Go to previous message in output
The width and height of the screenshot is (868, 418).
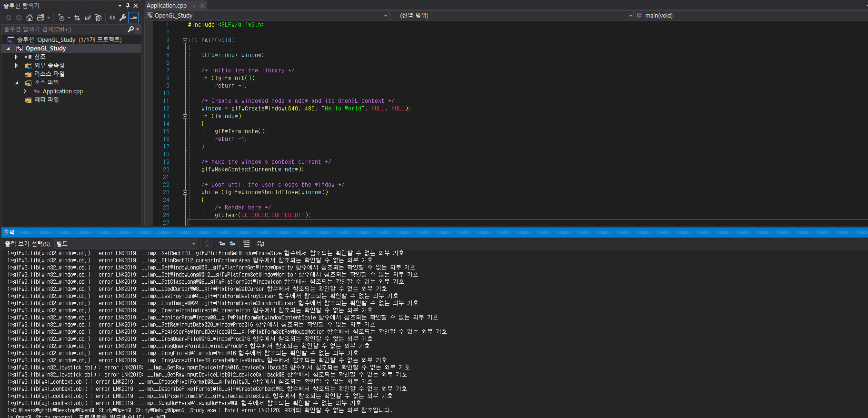[x=222, y=244]
